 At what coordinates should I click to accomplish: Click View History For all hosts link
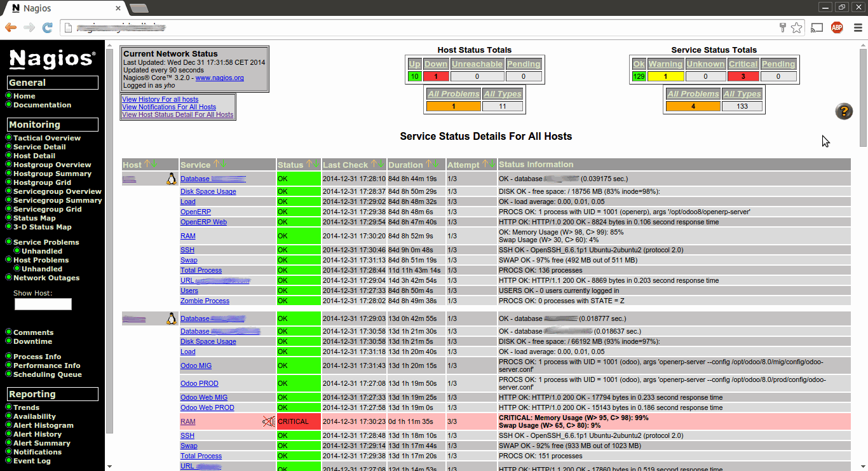click(x=160, y=99)
